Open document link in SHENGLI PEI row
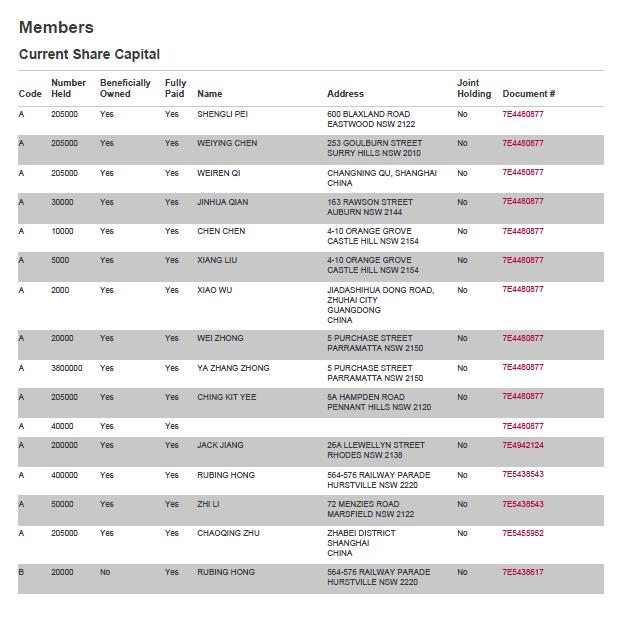 [522, 114]
